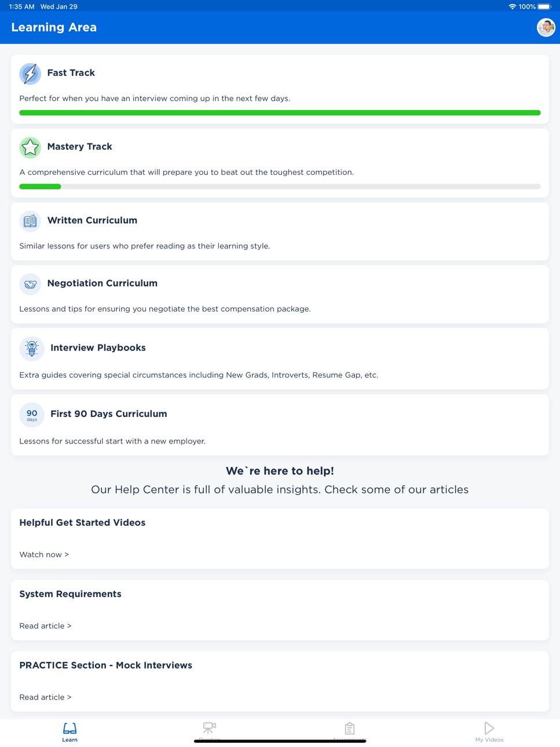Open Read article under PRACTICE Section
Image resolution: width=560 pixels, height=747 pixels.
point(45,697)
